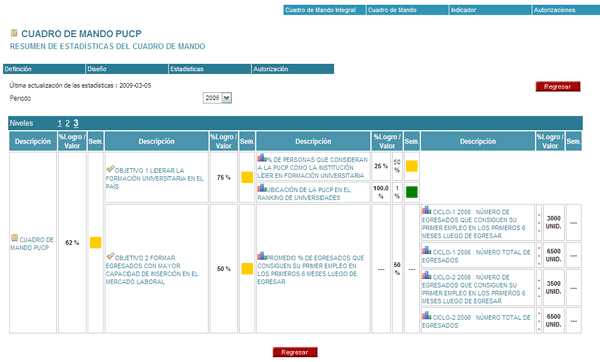
Task: Click chart icon for % de personas indicator
Action: pos(262,158)
